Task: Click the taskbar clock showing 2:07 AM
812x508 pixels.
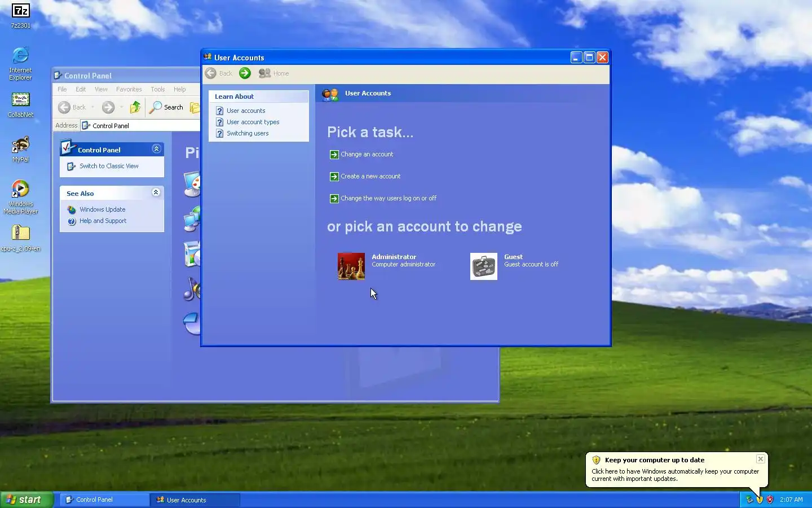Action: [x=791, y=500]
